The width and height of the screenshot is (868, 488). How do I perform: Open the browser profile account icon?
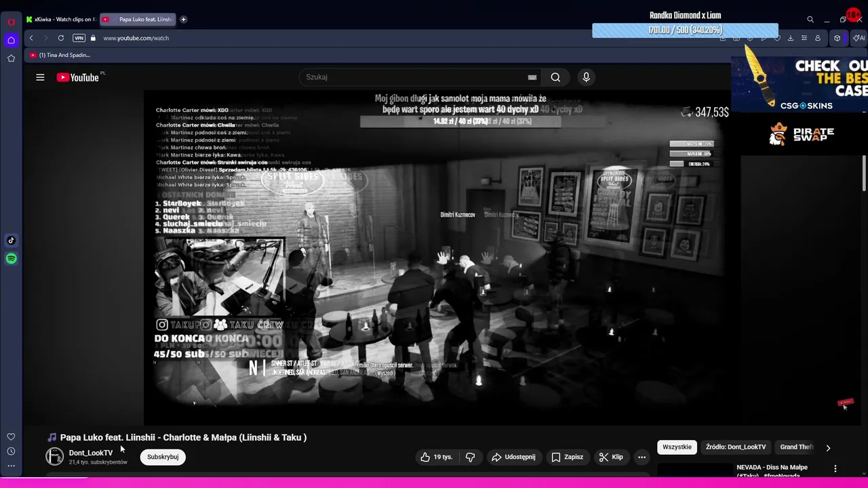pos(818,38)
